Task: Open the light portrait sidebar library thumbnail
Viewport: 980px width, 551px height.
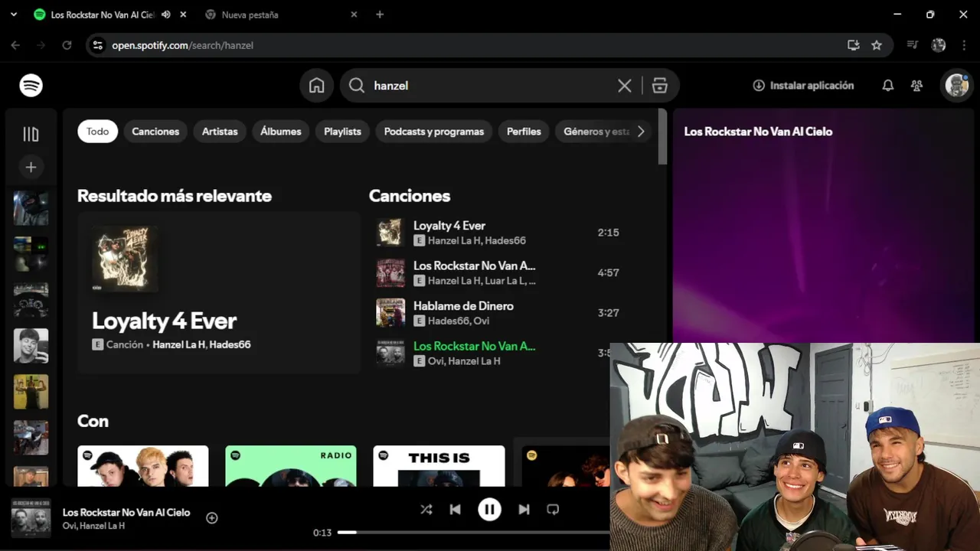Action: click(31, 346)
